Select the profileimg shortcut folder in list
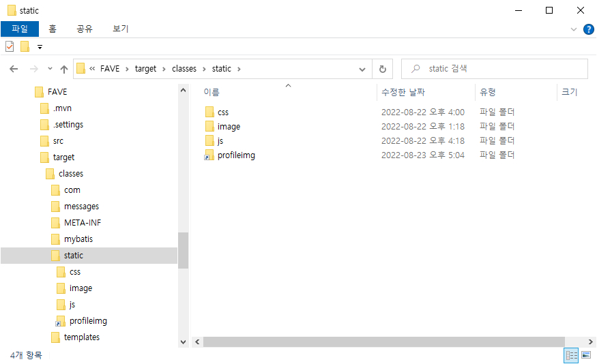This screenshot has width=597, height=364. point(236,155)
